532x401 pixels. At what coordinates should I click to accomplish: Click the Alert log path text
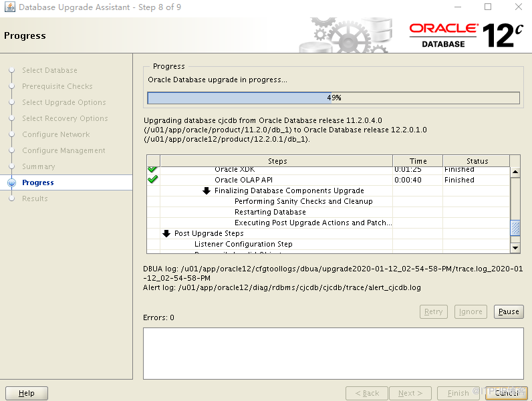coord(281,287)
